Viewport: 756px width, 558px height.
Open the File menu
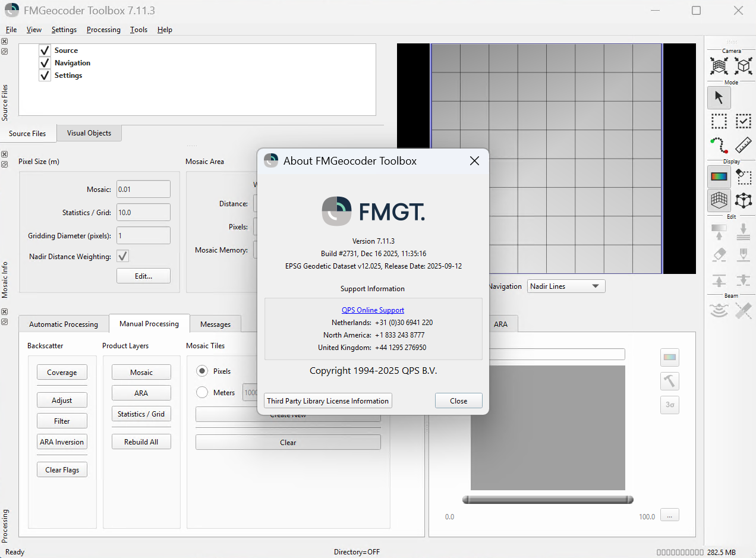11,30
